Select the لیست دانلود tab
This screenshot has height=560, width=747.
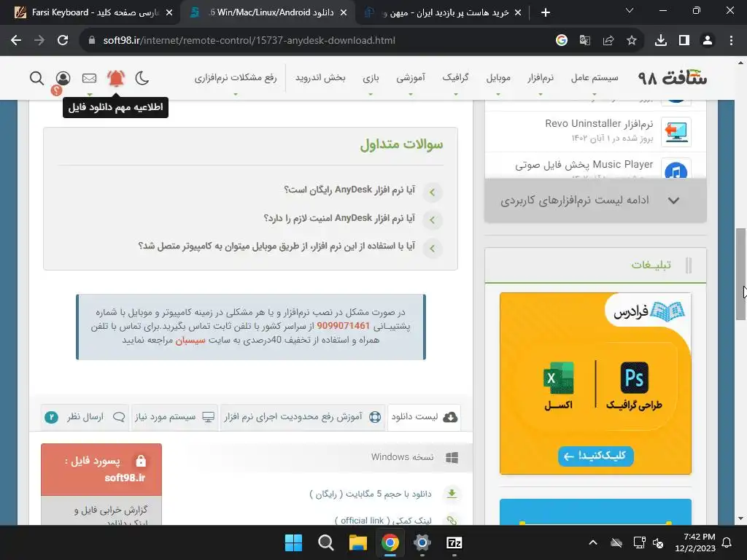point(424,417)
